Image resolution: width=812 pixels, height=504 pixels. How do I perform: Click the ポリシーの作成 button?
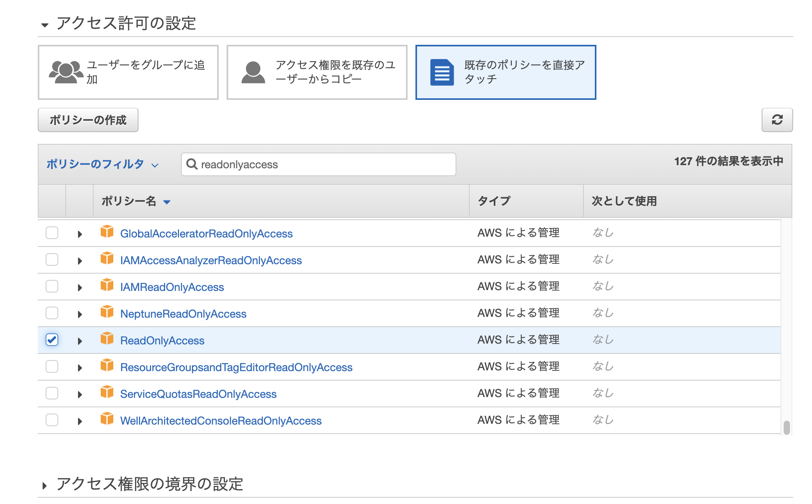(88, 120)
